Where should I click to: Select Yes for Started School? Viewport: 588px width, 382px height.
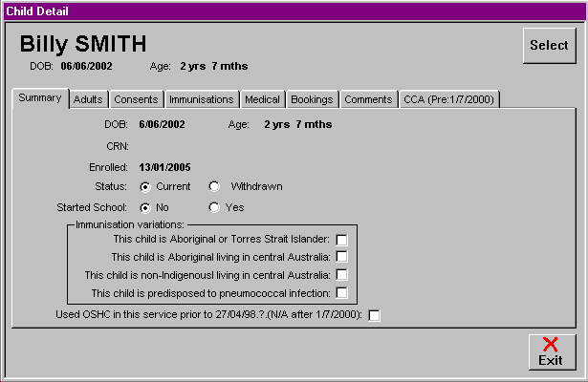[x=214, y=207]
